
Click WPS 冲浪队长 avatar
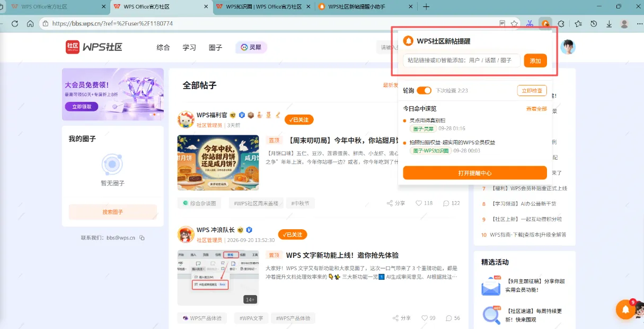pos(186,235)
